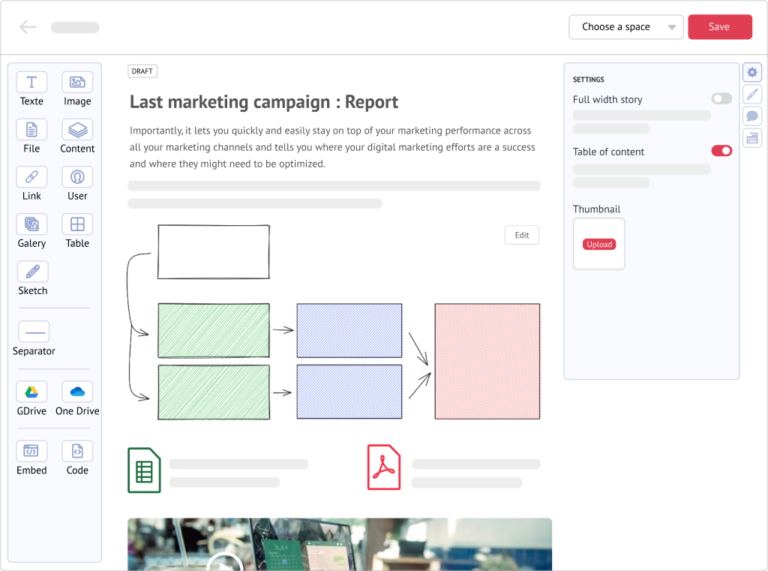Open the red PDF file attachment

(384, 467)
